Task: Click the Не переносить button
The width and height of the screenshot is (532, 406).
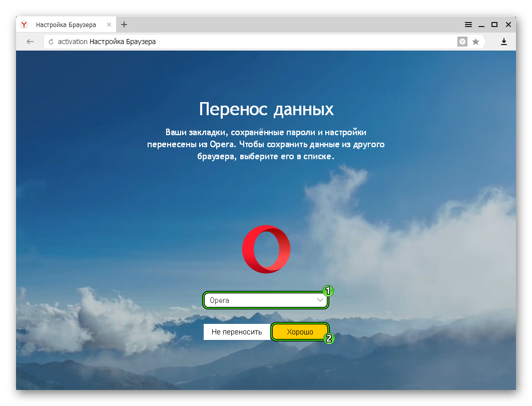Action: pyautogui.click(x=237, y=331)
